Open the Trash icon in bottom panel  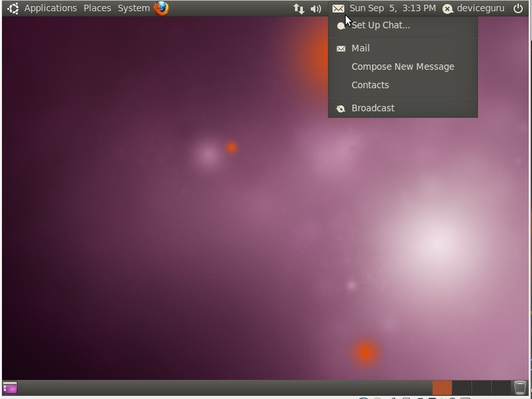click(519, 388)
